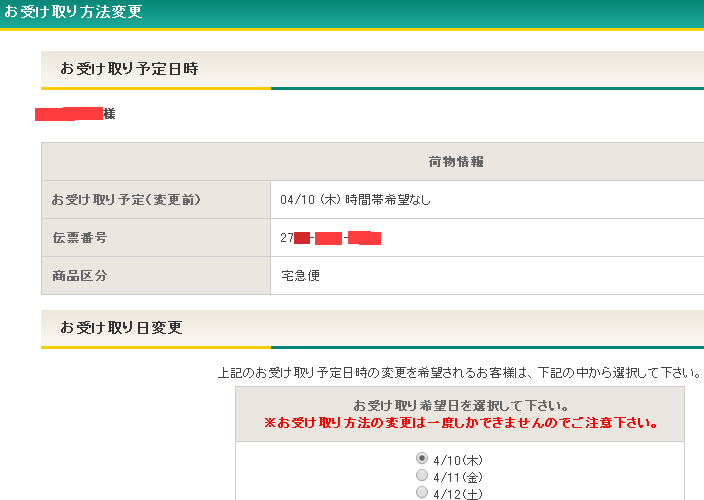Viewport: 704px width, 500px height.
Task: Click the 4/11(金) label text
Action: pos(457,476)
